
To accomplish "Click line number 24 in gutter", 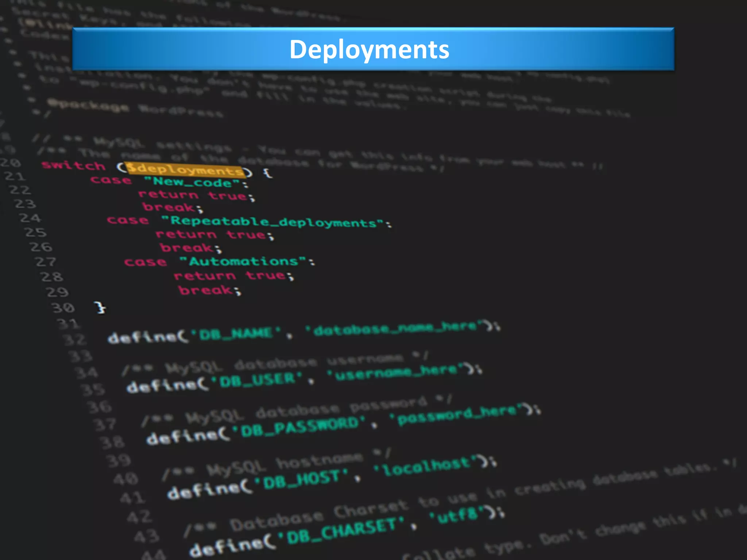I will pyautogui.click(x=30, y=218).
